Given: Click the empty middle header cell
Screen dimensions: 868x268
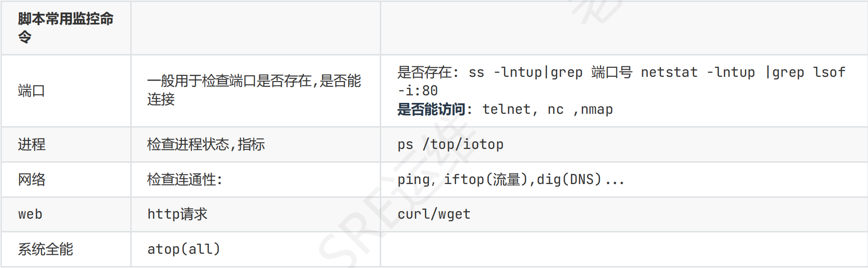Looking at the screenshot, I should pos(256,28).
